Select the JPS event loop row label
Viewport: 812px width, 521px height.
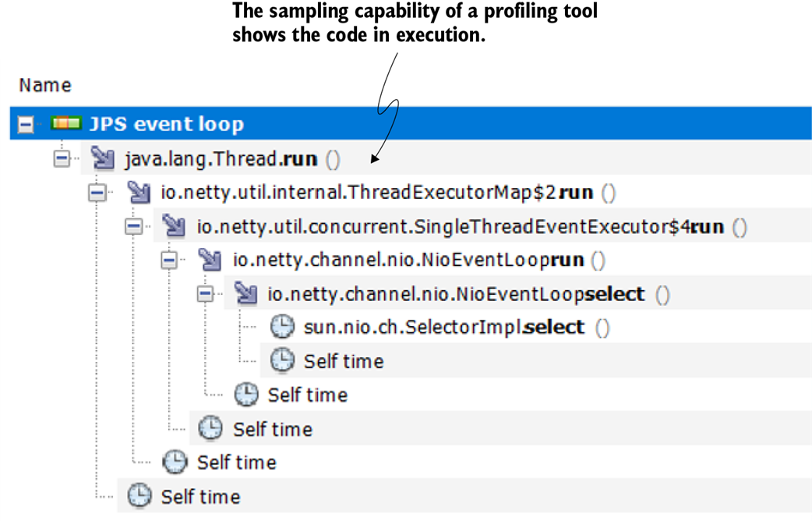[165, 124]
